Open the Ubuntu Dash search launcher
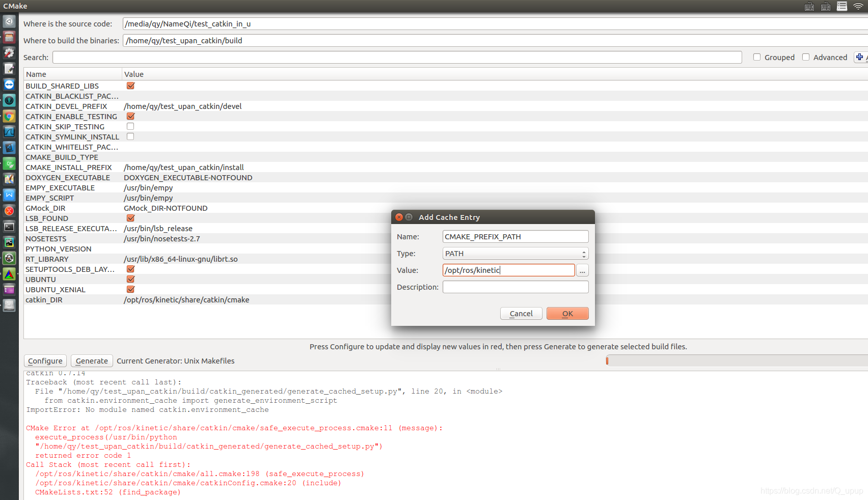868x500 pixels. 9,21
